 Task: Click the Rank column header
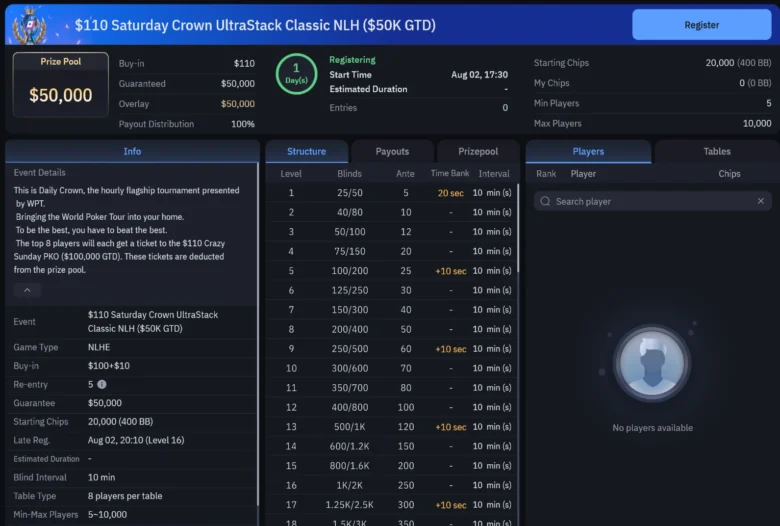546,174
